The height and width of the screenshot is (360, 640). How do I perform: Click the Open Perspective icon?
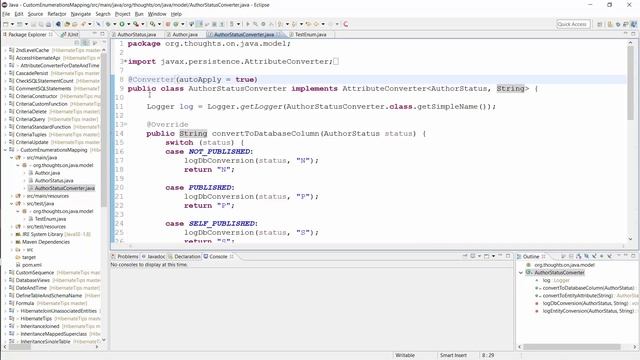600,24
